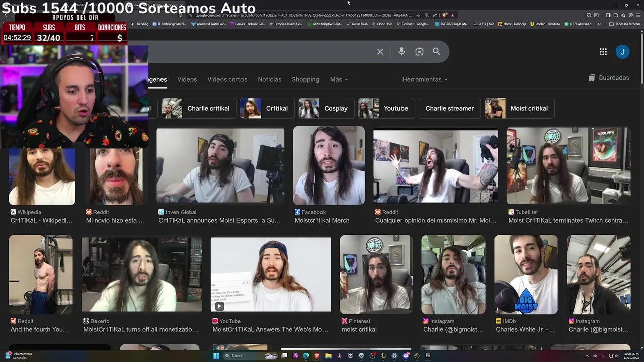Open 'And the fourth You...' Reddit link
The height and width of the screenshot is (362, 644).
tap(40, 329)
